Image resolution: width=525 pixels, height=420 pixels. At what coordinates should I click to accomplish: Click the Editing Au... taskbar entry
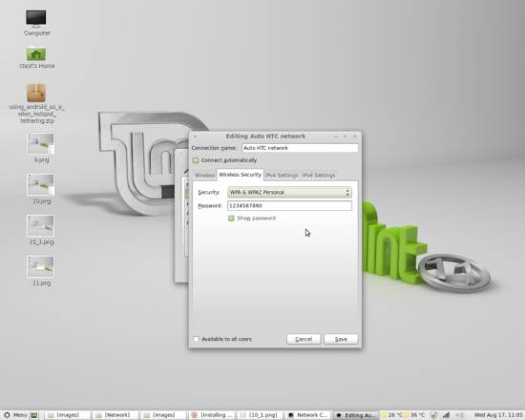click(356, 415)
